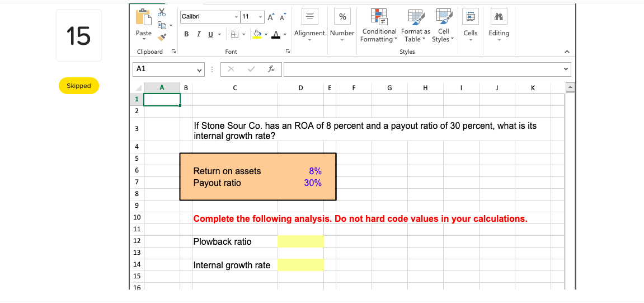This screenshot has width=644, height=303.
Task: Open the Name Box dropdown arrow
Action: pos(200,69)
